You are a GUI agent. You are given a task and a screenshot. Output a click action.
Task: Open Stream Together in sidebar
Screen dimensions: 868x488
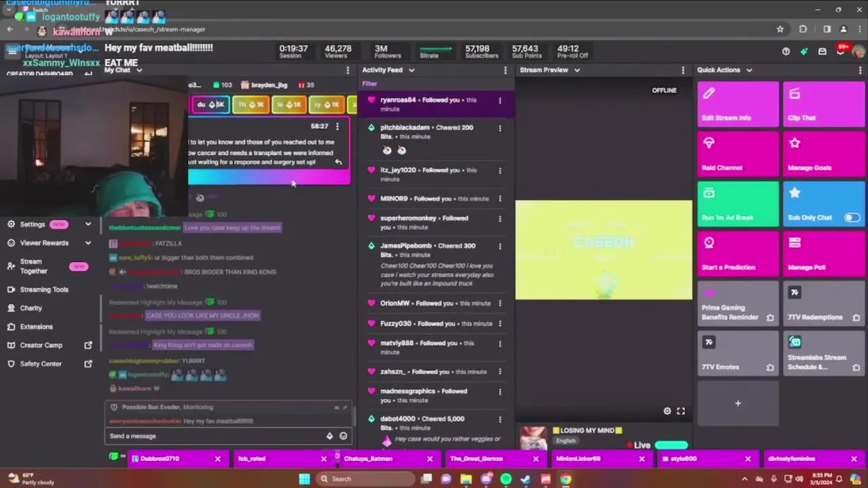49,266
